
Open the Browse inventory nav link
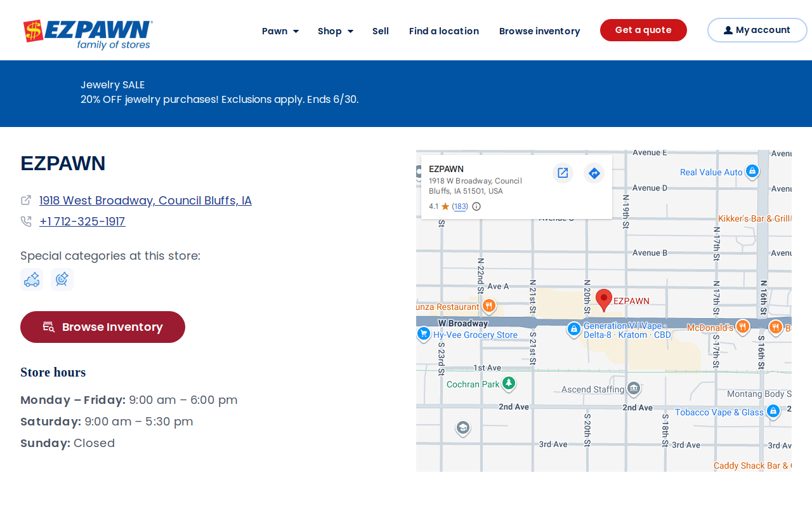540,31
